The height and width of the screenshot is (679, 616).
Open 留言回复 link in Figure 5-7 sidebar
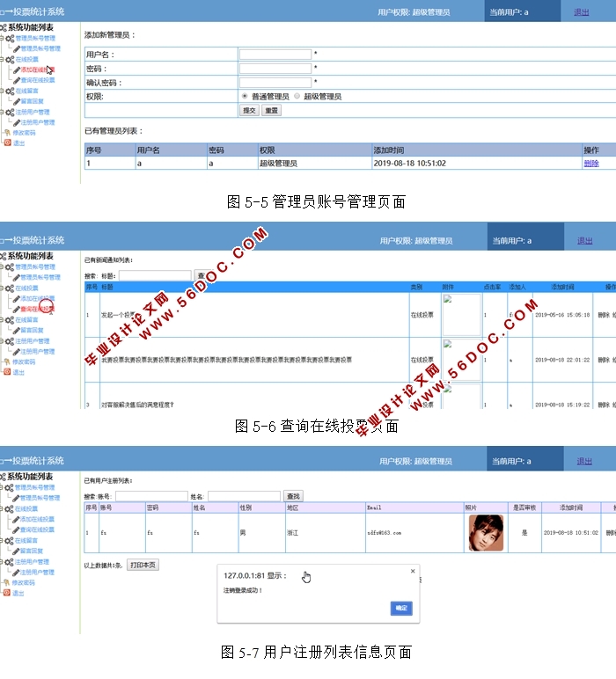point(32,551)
